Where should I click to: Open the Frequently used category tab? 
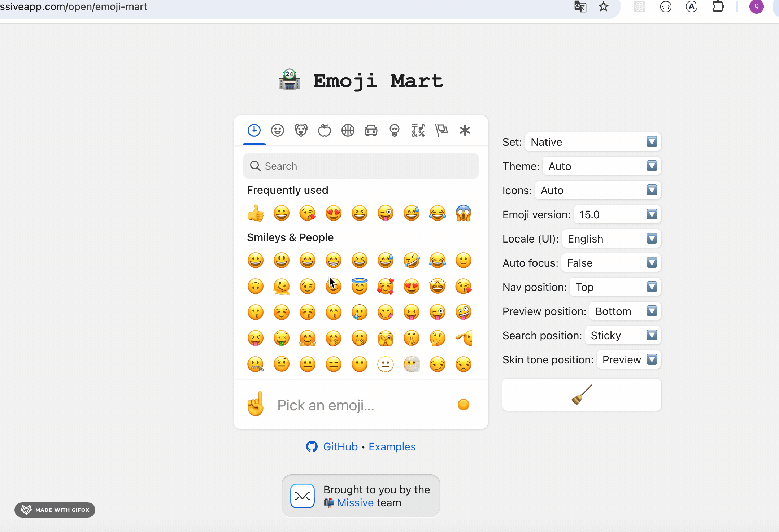pyautogui.click(x=254, y=130)
